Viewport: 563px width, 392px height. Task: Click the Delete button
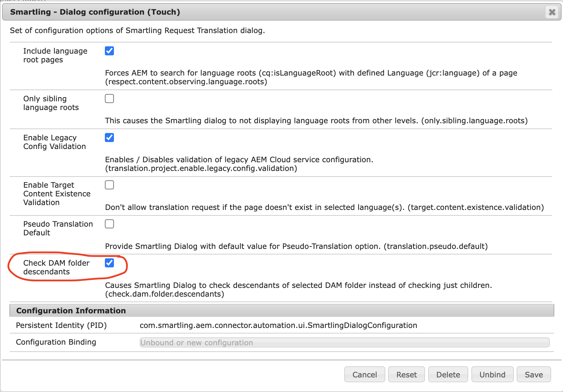click(x=448, y=374)
